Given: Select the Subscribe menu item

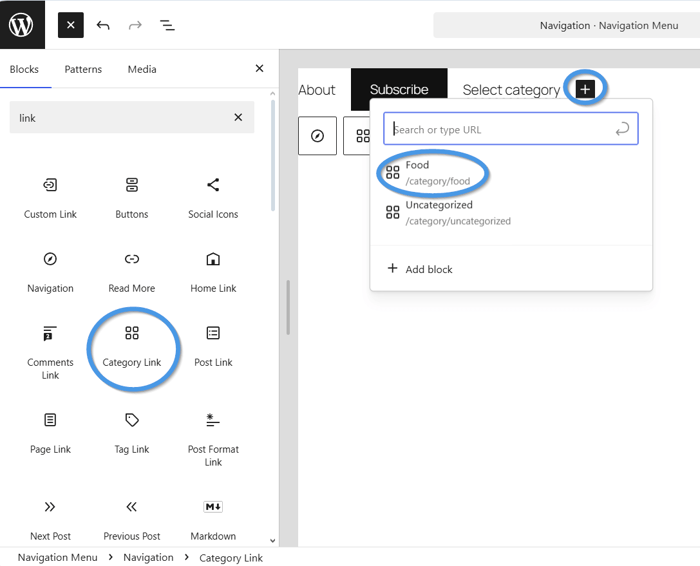Looking at the screenshot, I should pos(399,89).
